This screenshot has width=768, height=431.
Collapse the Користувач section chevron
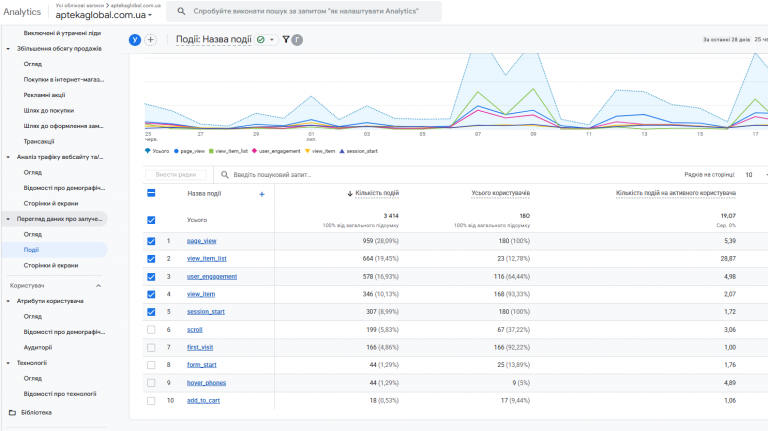tap(98, 286)
